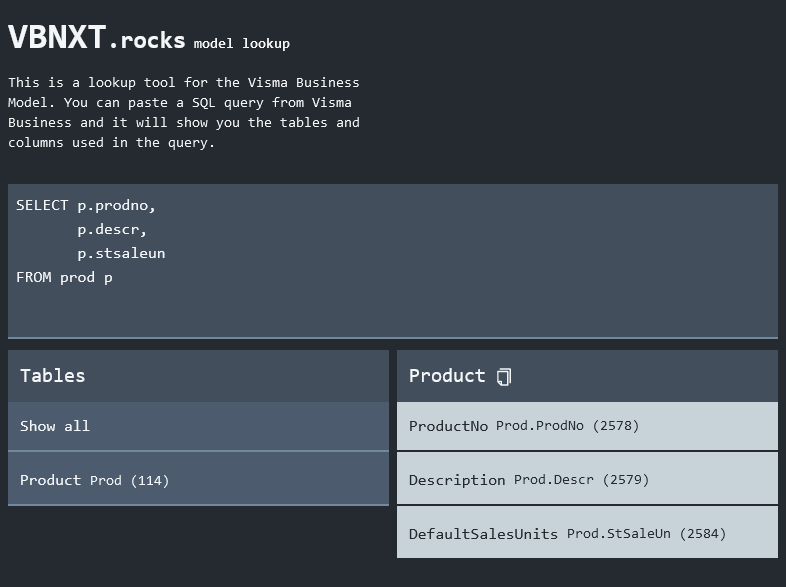
Task: Click 'FROM prod p' line in query
Action: [x=64, y=277]
